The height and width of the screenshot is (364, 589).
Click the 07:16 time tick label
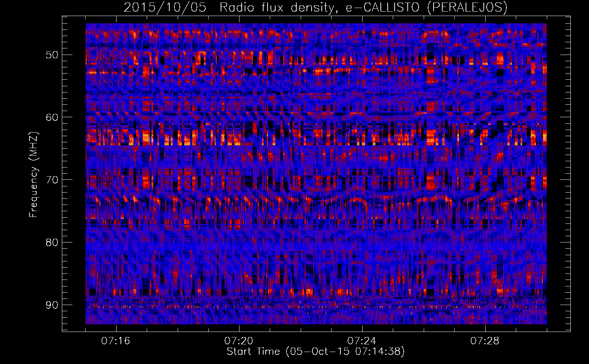[116, 341]
